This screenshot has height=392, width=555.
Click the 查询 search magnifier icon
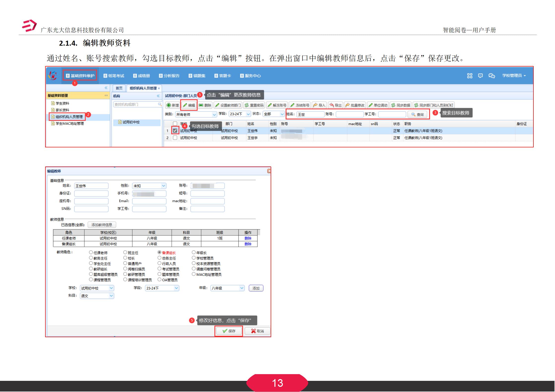pyautogui.click(x=417, y=114)
